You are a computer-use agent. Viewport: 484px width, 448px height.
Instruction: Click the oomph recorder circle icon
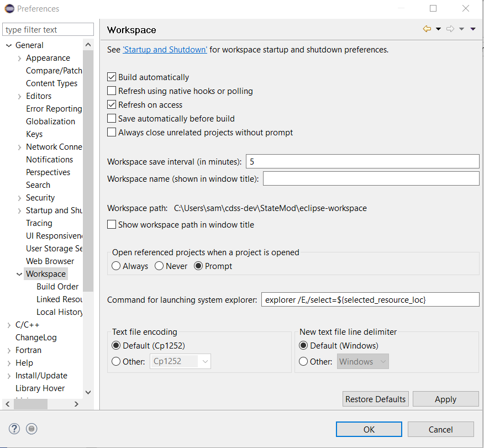click(31, 429)
